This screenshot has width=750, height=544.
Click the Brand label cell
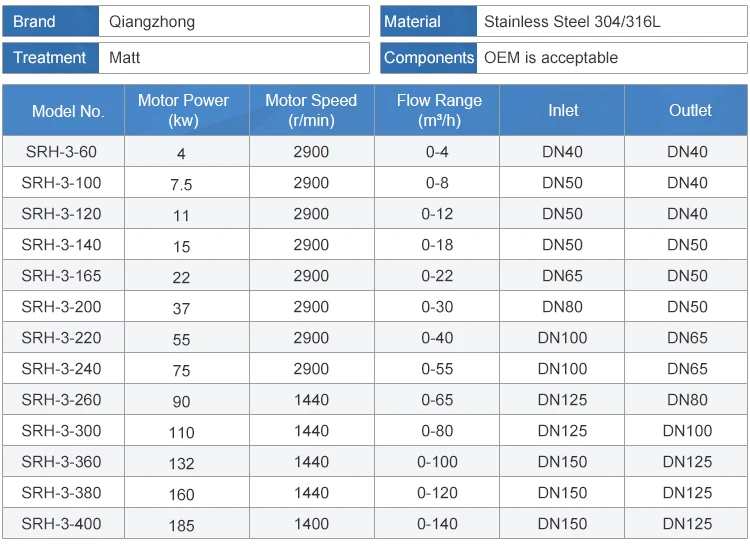click(51, 22)
